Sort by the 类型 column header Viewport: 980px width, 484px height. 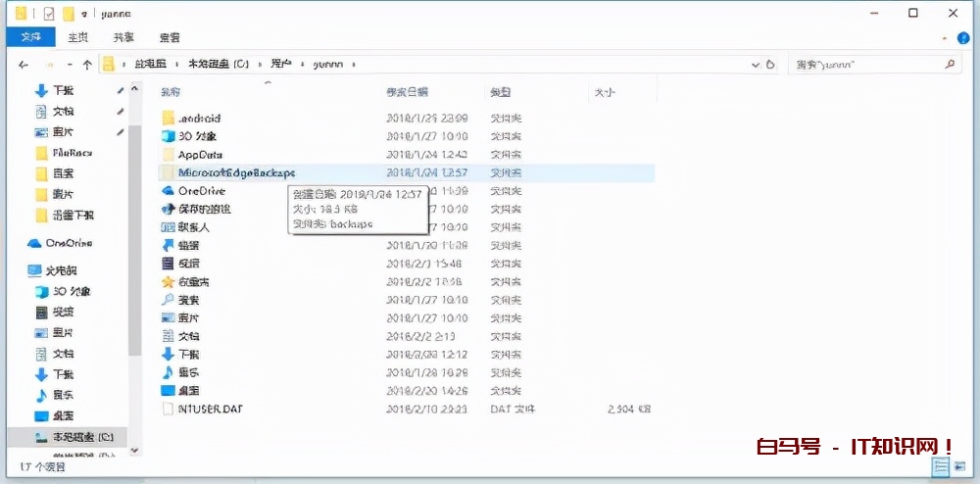(500, 92)
